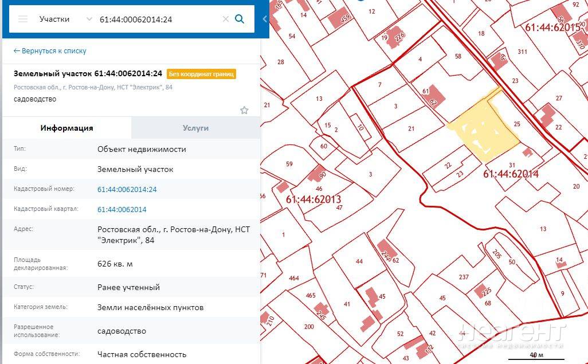Click the red building marked 226 on map
The width and height of the screenshot is (588, 364).
397,38
